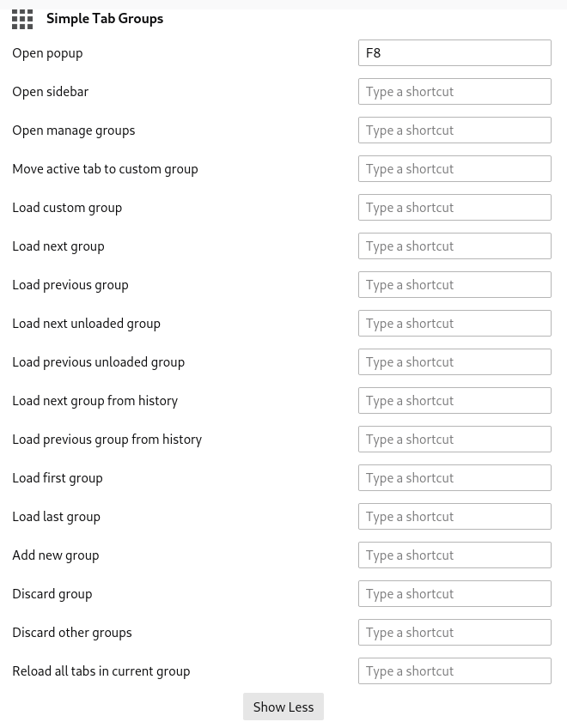Click the Add new group shortcut input

coord(454,555)
